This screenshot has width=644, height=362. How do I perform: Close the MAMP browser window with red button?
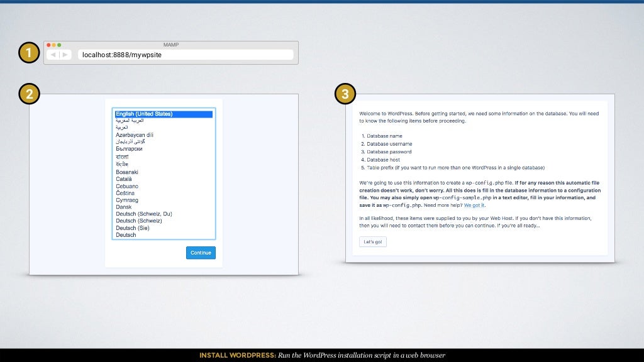pyautogui.click(x=48, y=45)
